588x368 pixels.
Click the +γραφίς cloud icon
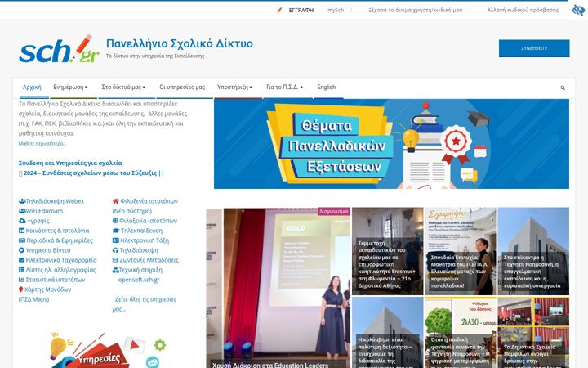22,221
